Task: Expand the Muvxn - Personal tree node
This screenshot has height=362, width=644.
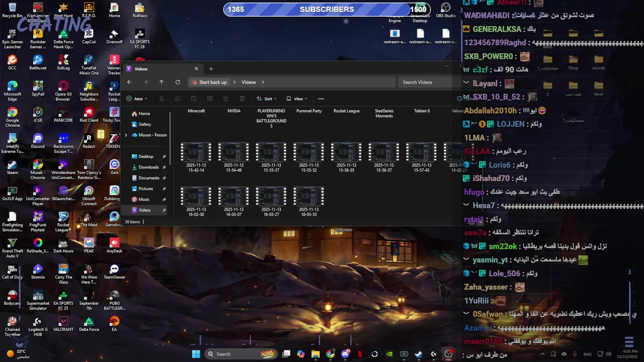Action: (126, 135)
